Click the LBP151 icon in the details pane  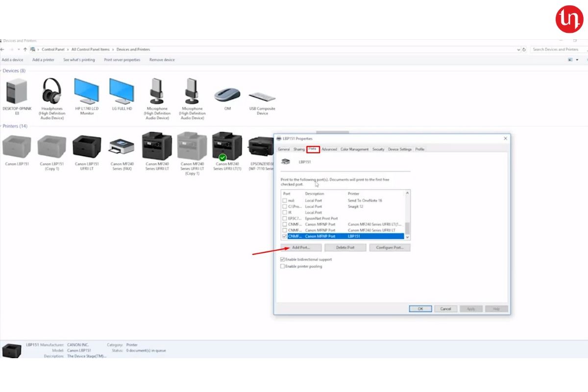12,350
